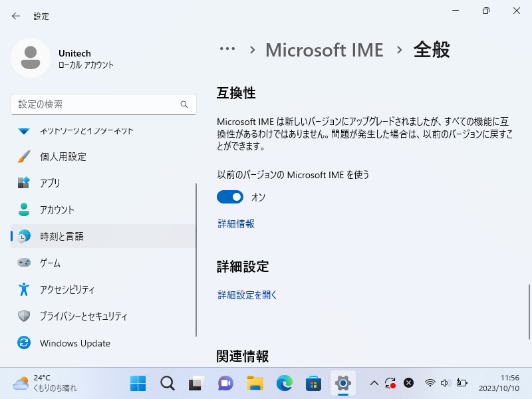532x399 pixels.
Task: Open the 個人用設定 settings category
Action: [103, 156]
